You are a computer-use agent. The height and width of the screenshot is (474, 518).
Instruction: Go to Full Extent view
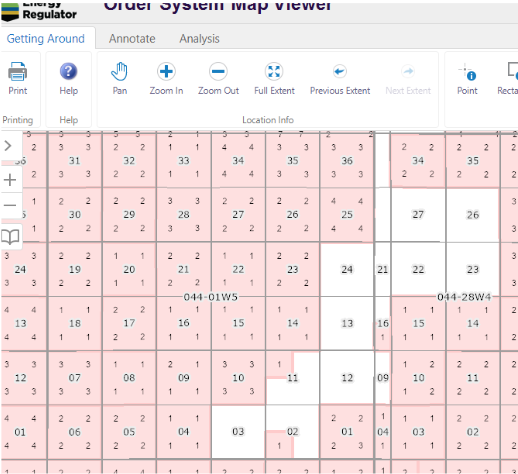pyautogui.click(x=274, y=71)
